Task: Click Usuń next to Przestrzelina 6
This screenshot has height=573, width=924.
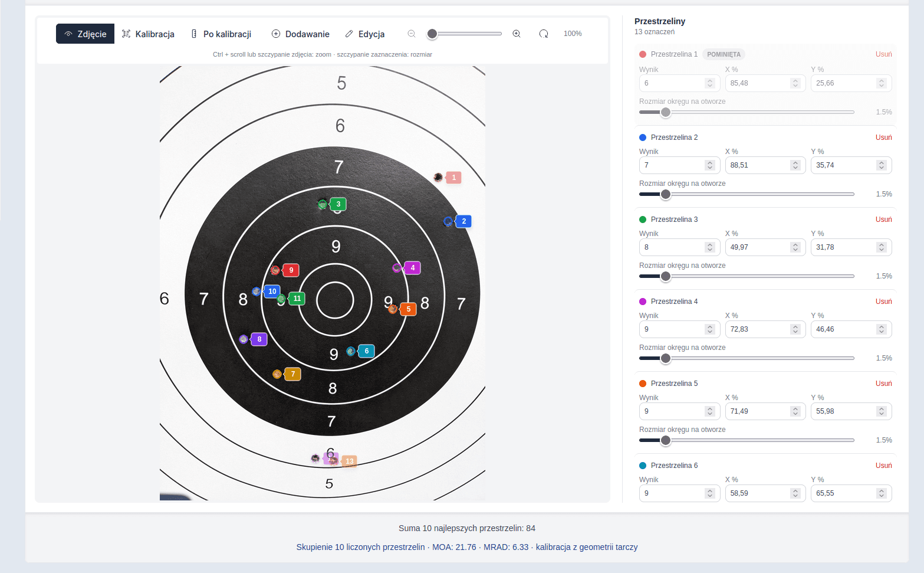Action: pos(883,466)
